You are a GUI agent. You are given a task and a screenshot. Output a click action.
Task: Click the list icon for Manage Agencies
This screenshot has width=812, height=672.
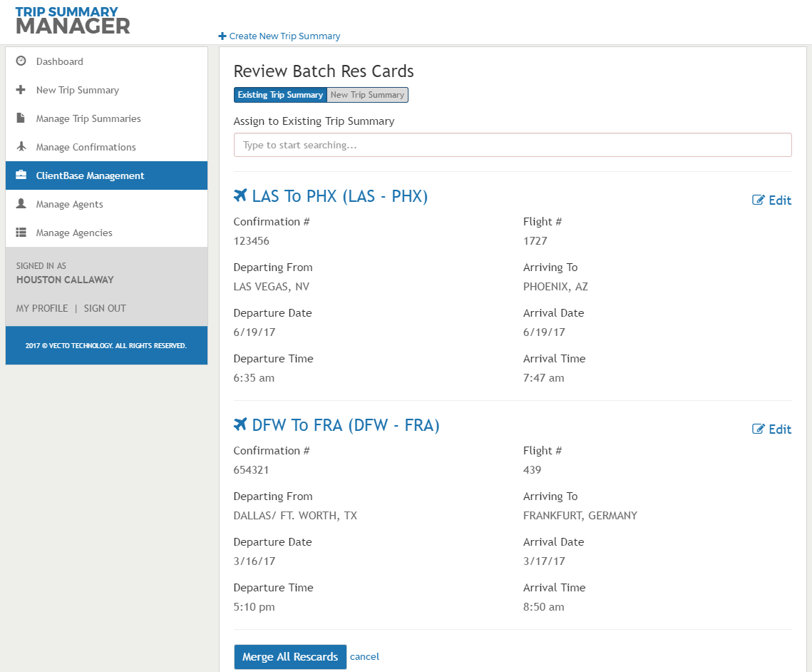point(21,233)
